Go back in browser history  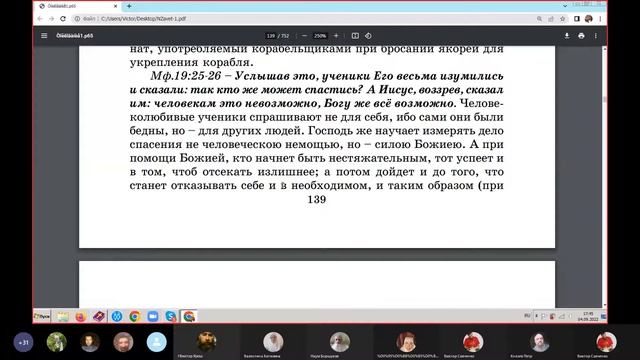tap(40, 19)
